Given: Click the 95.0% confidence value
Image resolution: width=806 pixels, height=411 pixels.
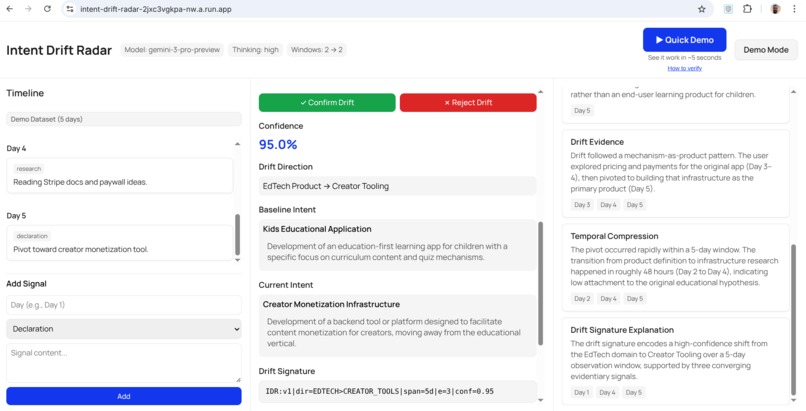Looking at the screenshot, I should pyautogui.click(x=278, y=144).
